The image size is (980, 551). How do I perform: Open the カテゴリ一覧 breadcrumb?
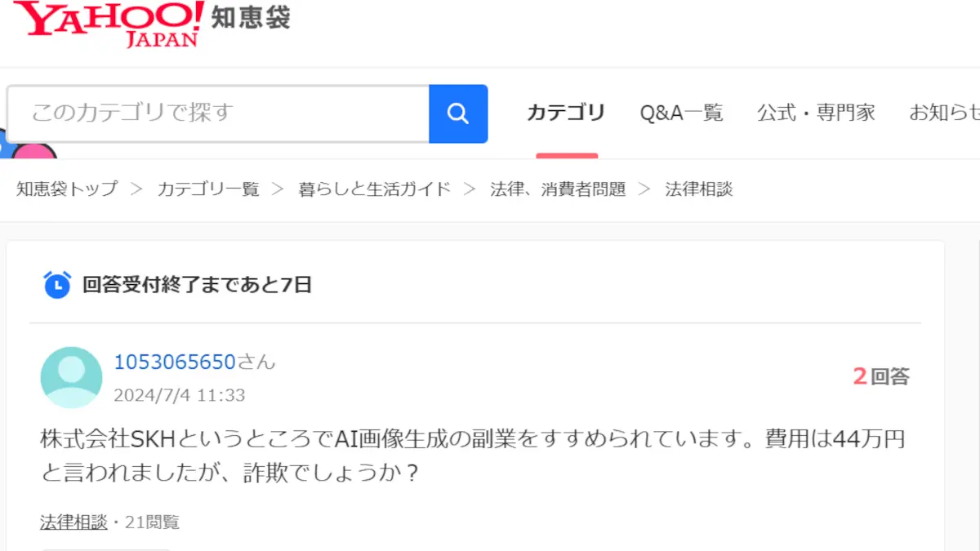coord(208,189)
